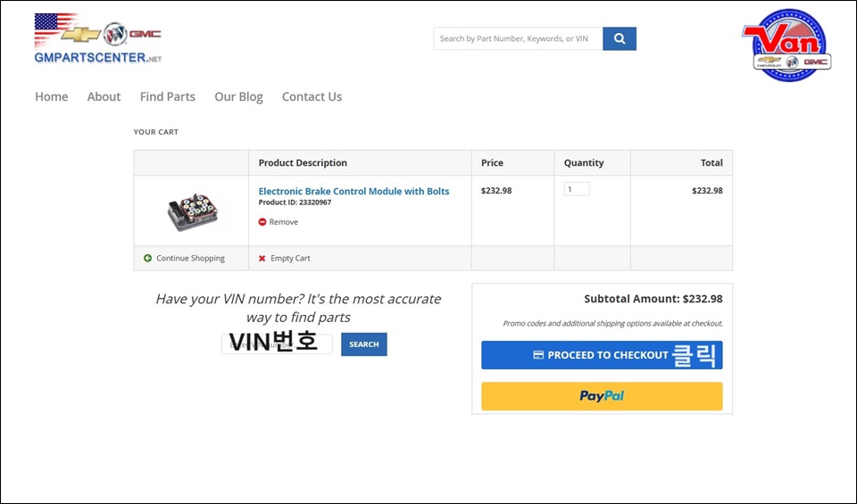Pay with the yellow PayPal button
857x504 pixels.
602,396
